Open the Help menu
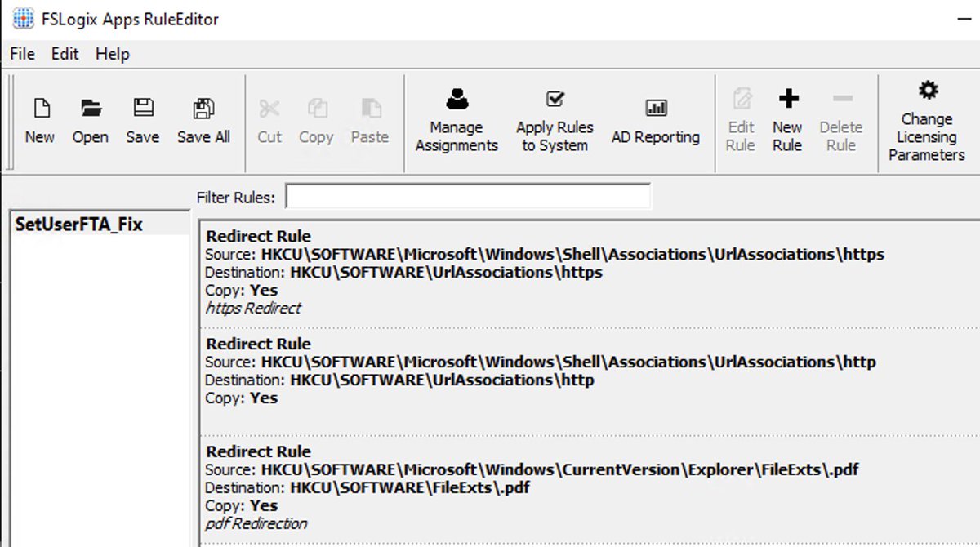980x547 pixels. click(112, 54)
